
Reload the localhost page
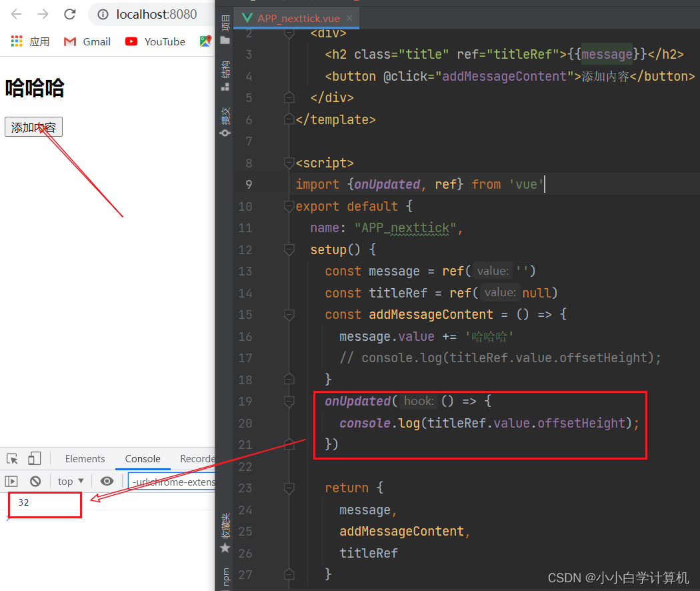(x=69, y=14)
